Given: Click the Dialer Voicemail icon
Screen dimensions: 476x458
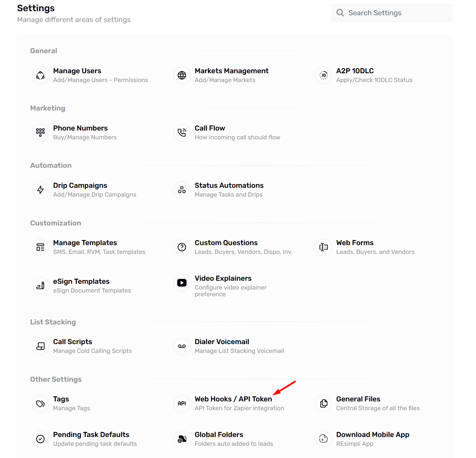Looking at the screenshot, I should [x=182, y=346].
